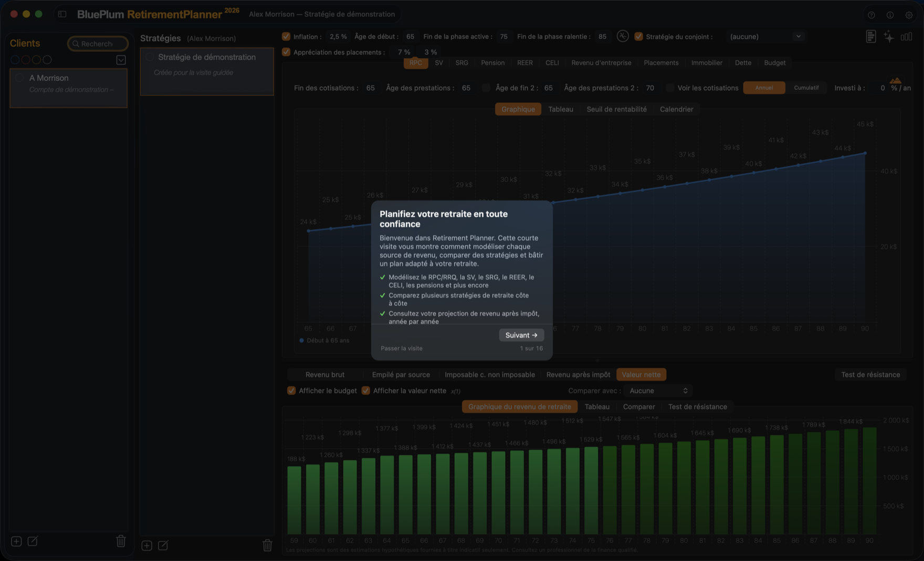This screenshot has height=561, width=924.
Task: Delete strategy using Stratégies panel trash icon
Action: coord(267,545)
